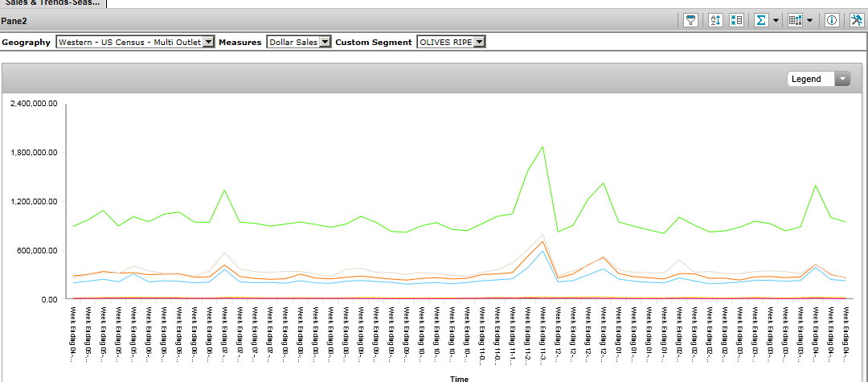Click the A-Z sort icon
868x382 pixels.
point(716,21)
